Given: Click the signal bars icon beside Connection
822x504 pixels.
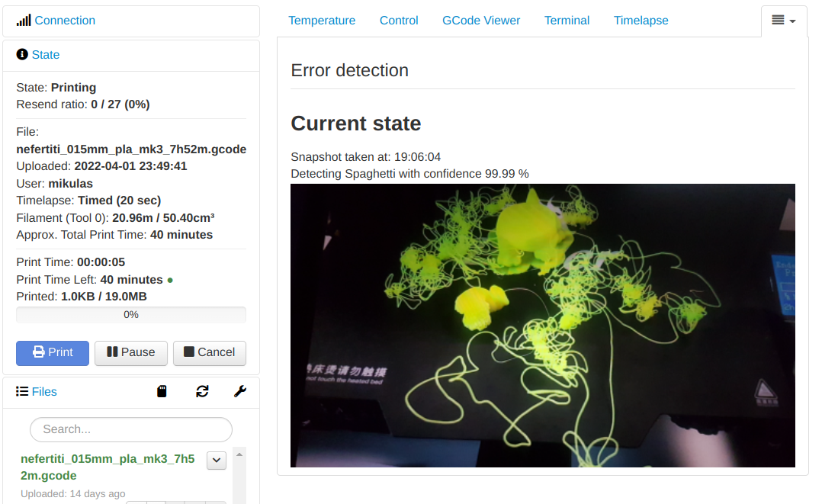Looking at the screenshot, I should [24, 20].
